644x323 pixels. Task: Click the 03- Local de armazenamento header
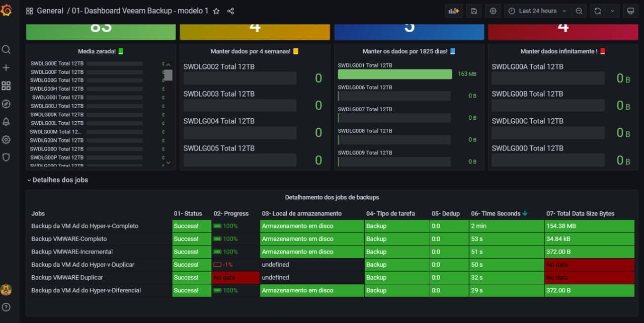pos(301,213)
